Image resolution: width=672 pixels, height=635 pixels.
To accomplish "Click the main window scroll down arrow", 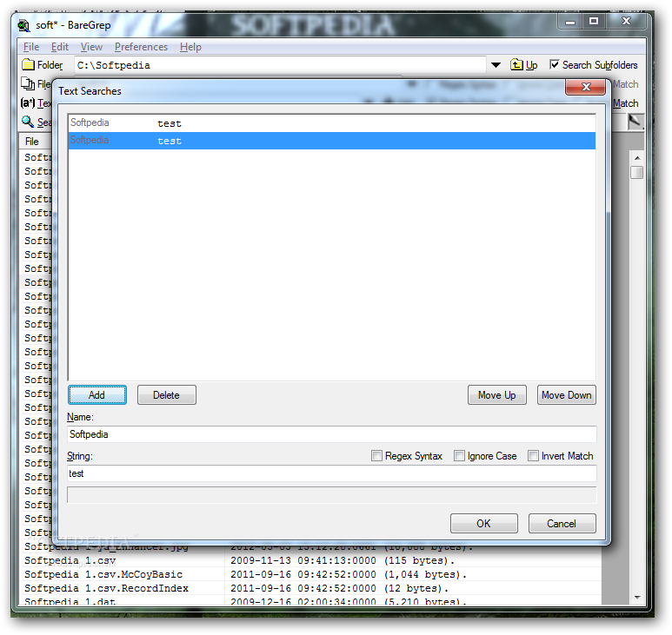I will point(637,597).
